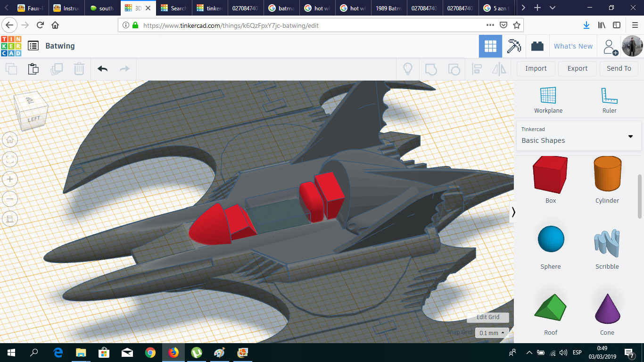
Task: Click the Home view button
Action: click(10, 140)
